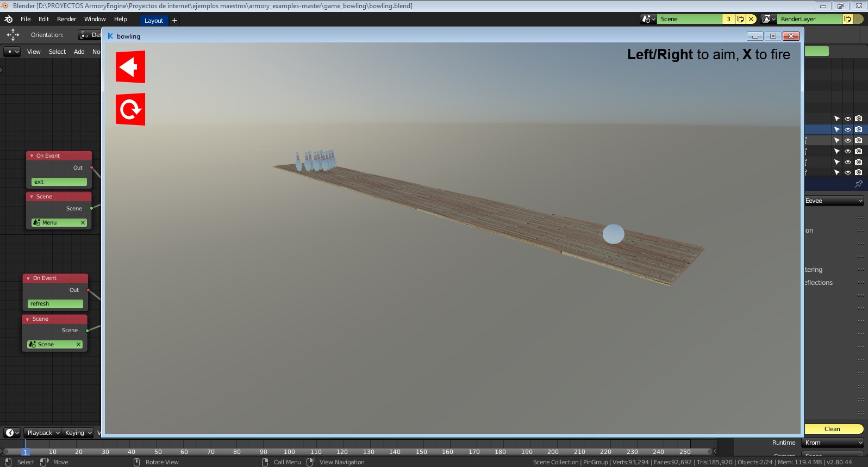The image size is (868, 467).
Task: Toggle render camera on first outliner row
Action: coord(859,119)
